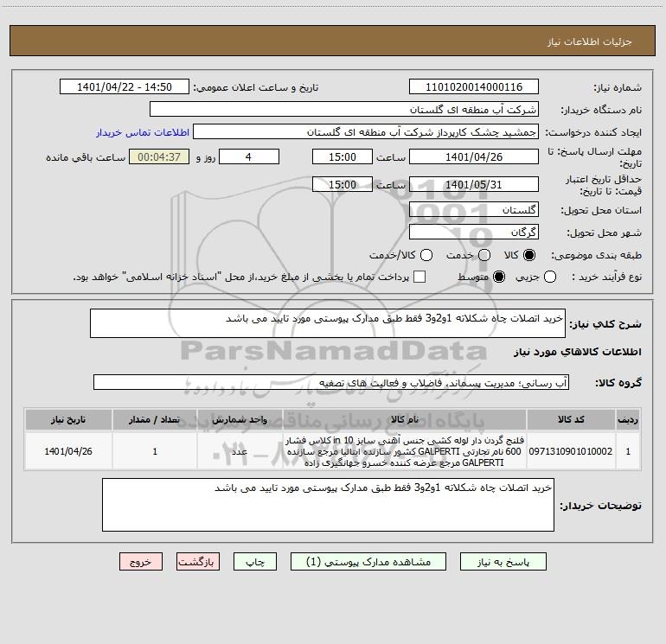Click the گروه کالا field آب رسانی
This screenshot has height=644, width=666.
point(331,382)
